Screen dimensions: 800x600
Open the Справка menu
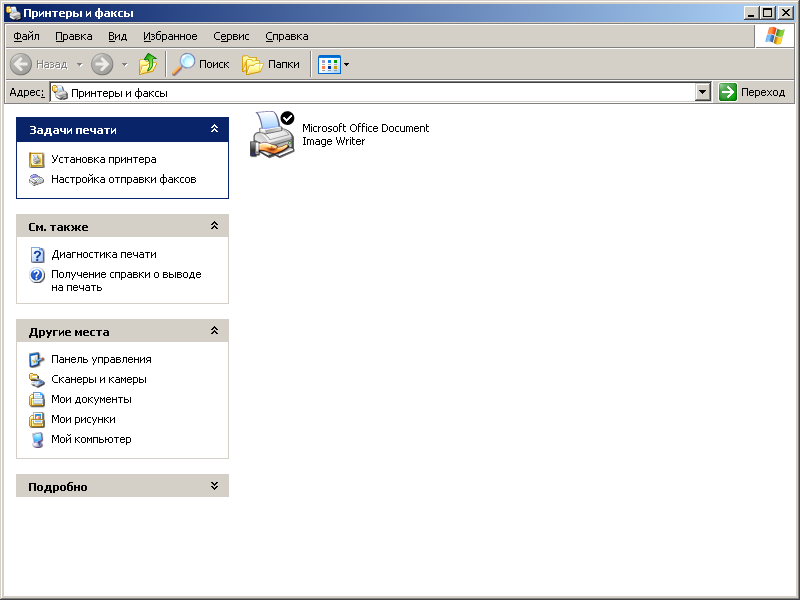click(x=286, y=36)
